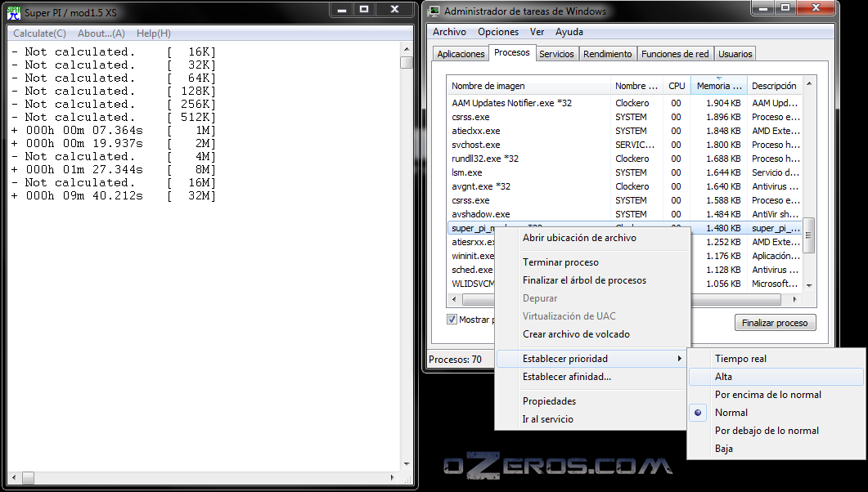Select Terminar proceso in context menu
Image resolution: width=868 pixels, height=492 pixels.
(560, 262)
